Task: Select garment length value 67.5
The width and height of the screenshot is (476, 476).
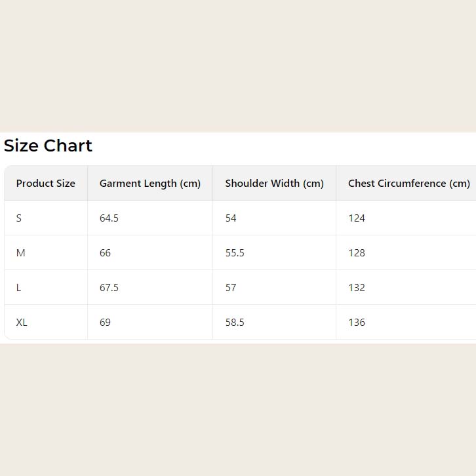Action: coord(109,288)
